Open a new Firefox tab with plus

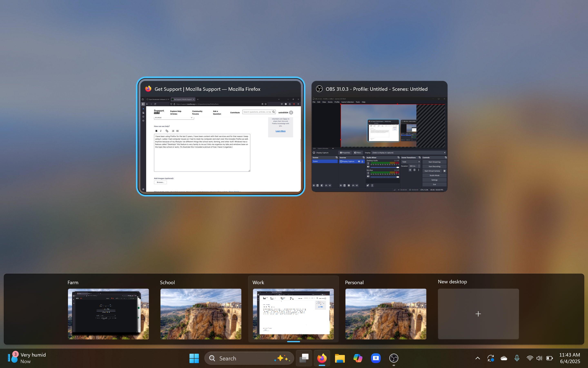coord(198,99)
